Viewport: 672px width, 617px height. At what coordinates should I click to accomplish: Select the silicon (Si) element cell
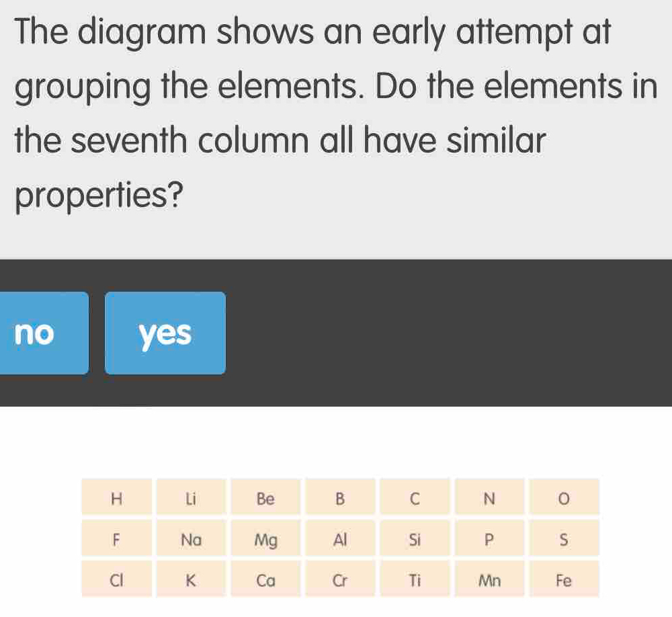coord(414,540)
